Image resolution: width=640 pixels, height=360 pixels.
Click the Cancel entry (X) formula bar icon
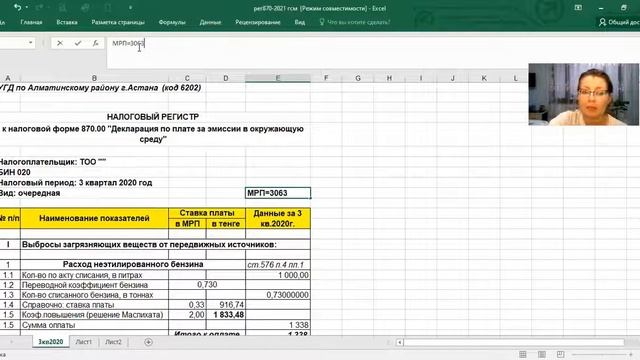[x=60, y=43]
